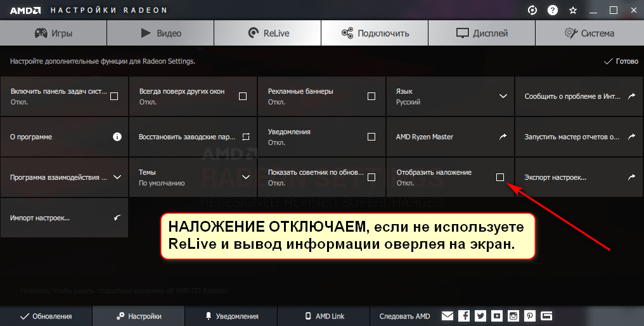Click the monitor icon on Дисплей tab
This screenshot has width=644, height=326.
click(463, 33)
